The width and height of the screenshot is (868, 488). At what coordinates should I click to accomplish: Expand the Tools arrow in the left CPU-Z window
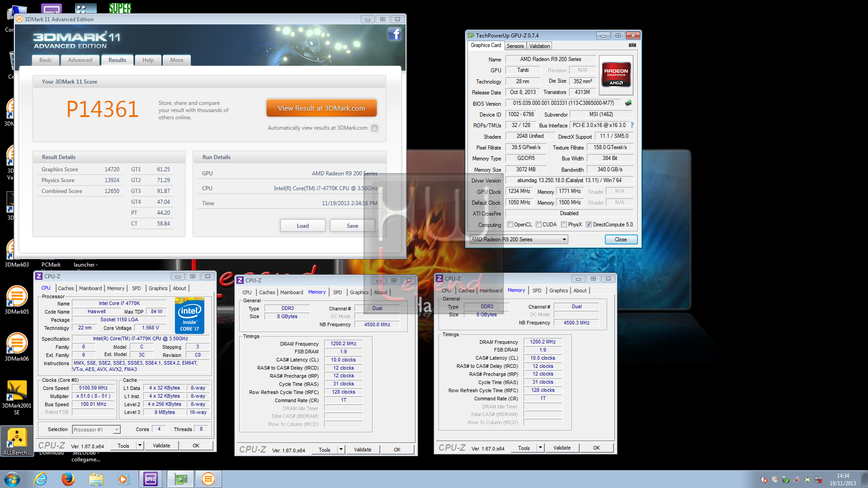click(140, 446)
